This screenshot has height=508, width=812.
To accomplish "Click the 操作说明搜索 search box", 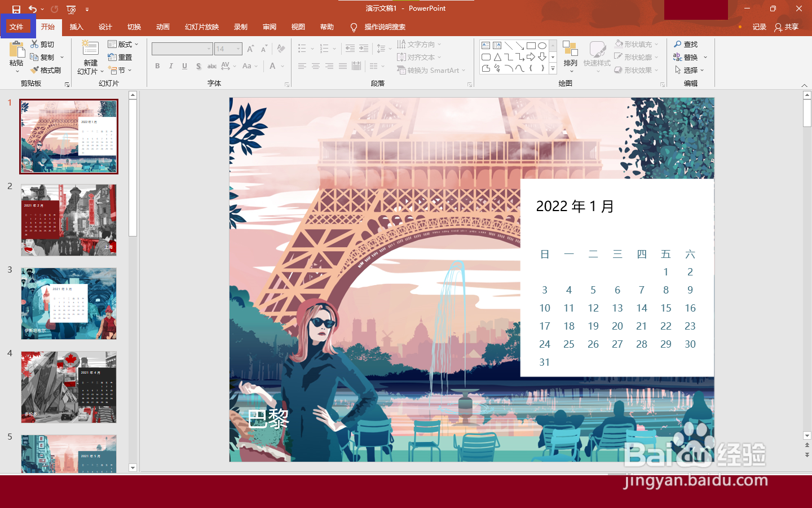I will point(378,27).
